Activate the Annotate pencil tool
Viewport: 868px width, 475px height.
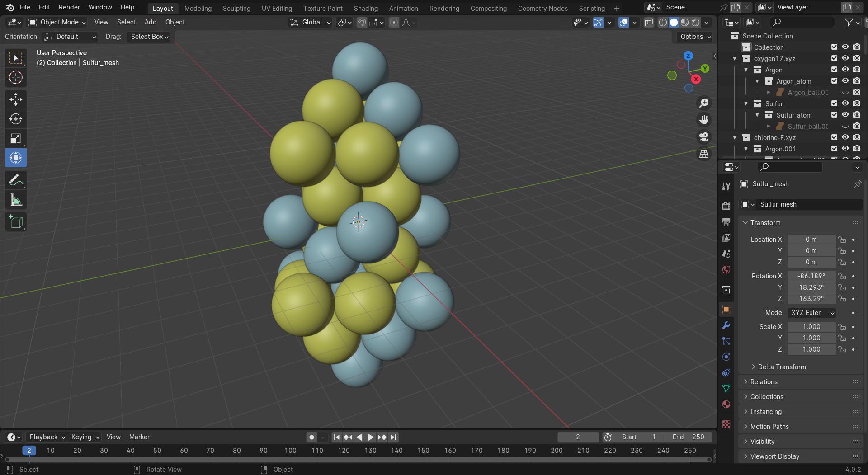[x=16, y=180]
